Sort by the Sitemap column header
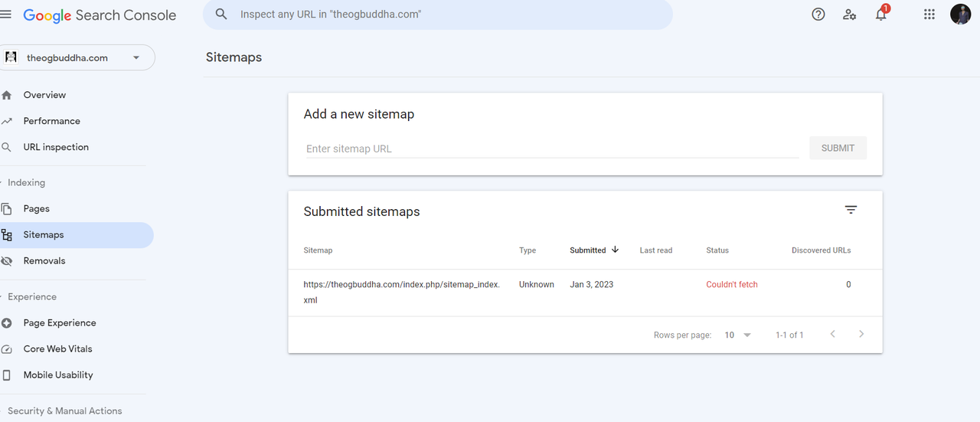Screen dimensions: 980x422 [318, 250]
